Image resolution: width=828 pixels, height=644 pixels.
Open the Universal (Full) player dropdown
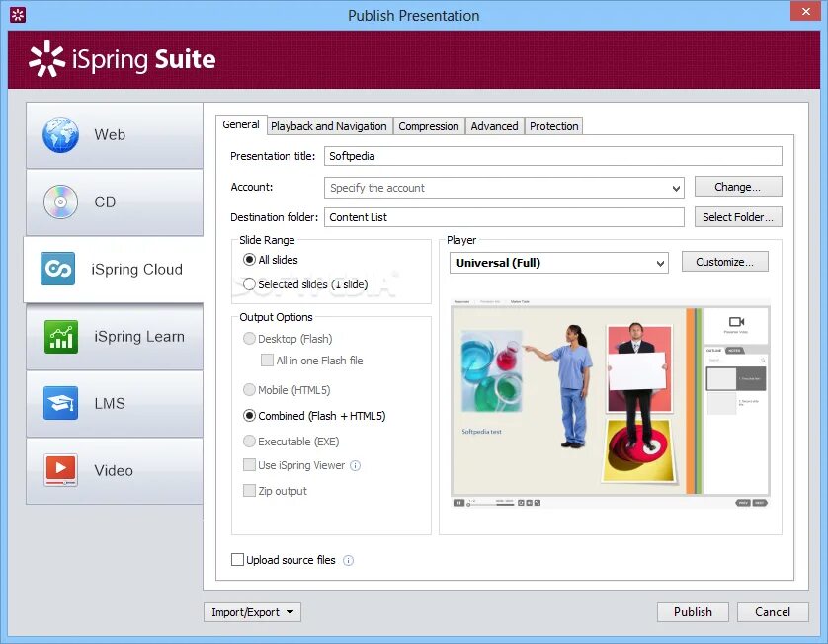click(x=558, y=263)
